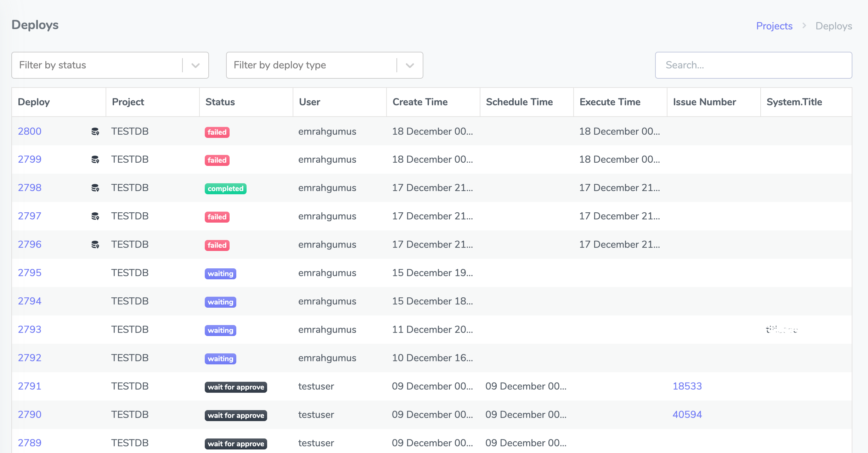Open deploy 2795 link

30,273
